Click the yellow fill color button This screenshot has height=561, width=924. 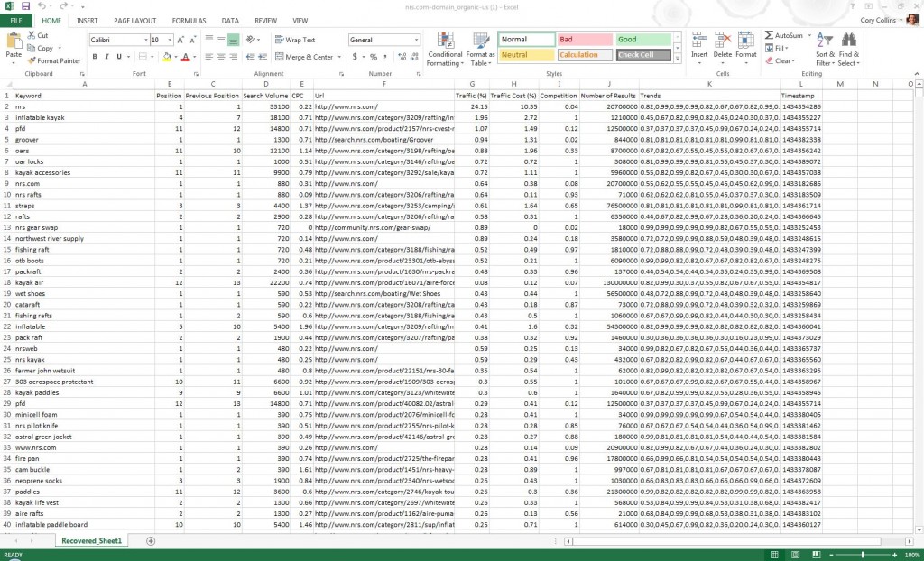coord(167,57)
